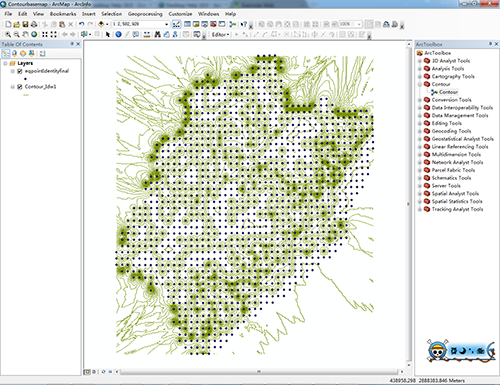Open the Customize menu

tap(180, 14)
